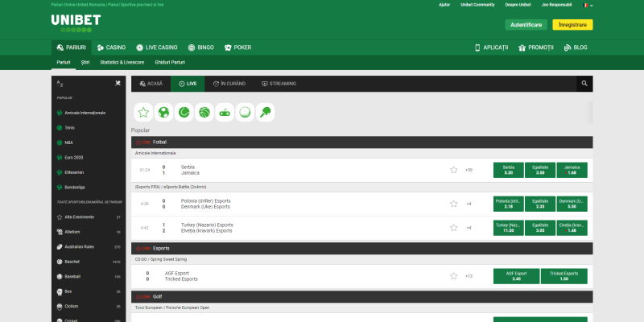Open the Promoții link

(x=536, y=47)
